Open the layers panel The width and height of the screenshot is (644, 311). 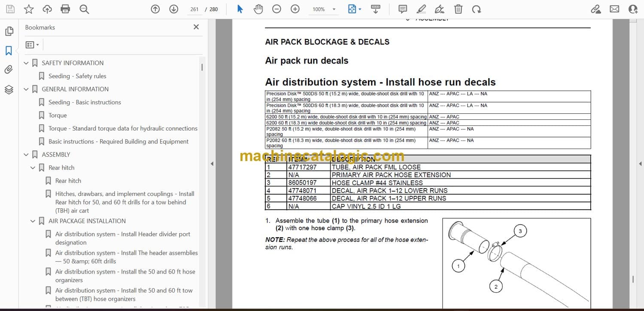tap(9, 89)
